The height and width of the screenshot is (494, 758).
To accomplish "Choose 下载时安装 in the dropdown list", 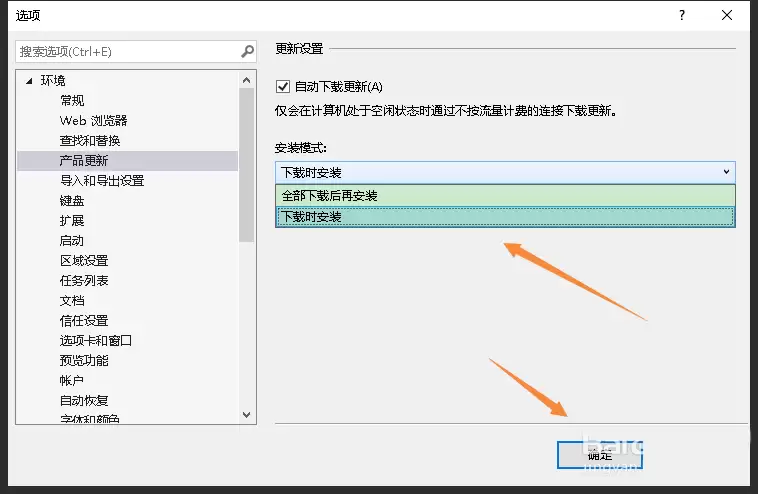I will (505, 217).
